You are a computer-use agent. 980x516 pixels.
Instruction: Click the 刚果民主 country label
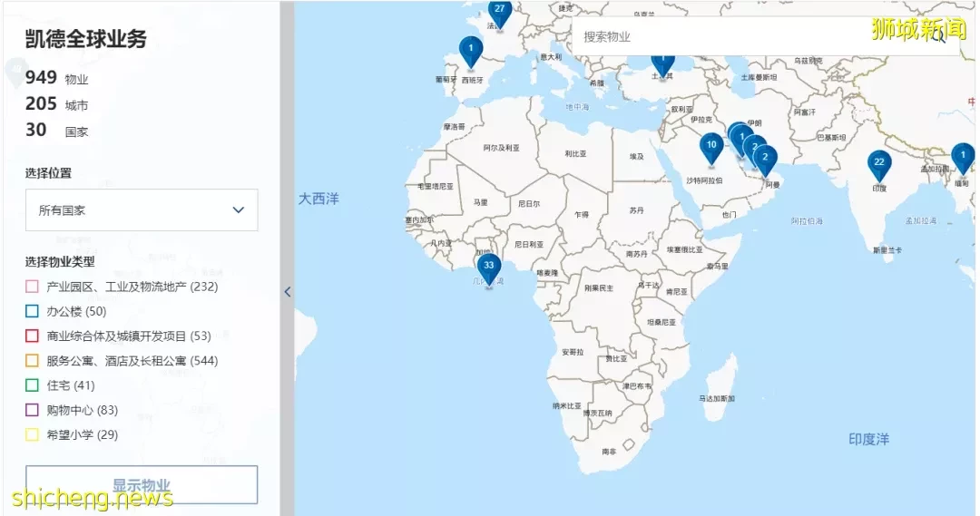pos(599,288)
